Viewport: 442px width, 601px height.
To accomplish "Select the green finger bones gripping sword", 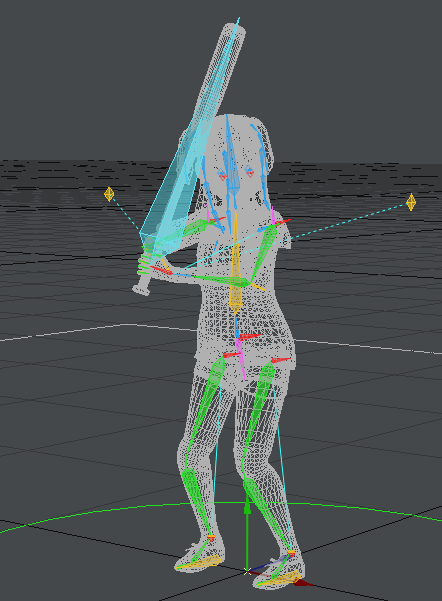I will (x=145, y=263).
